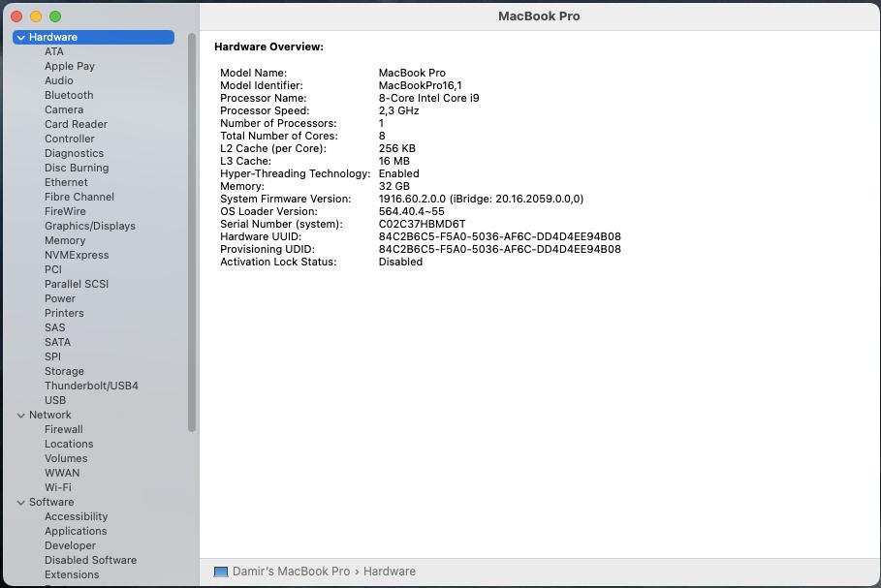This screenshot has height=588, width=881.
Task: Select PCI in sidebar
Action: click(x=53, y=269)
